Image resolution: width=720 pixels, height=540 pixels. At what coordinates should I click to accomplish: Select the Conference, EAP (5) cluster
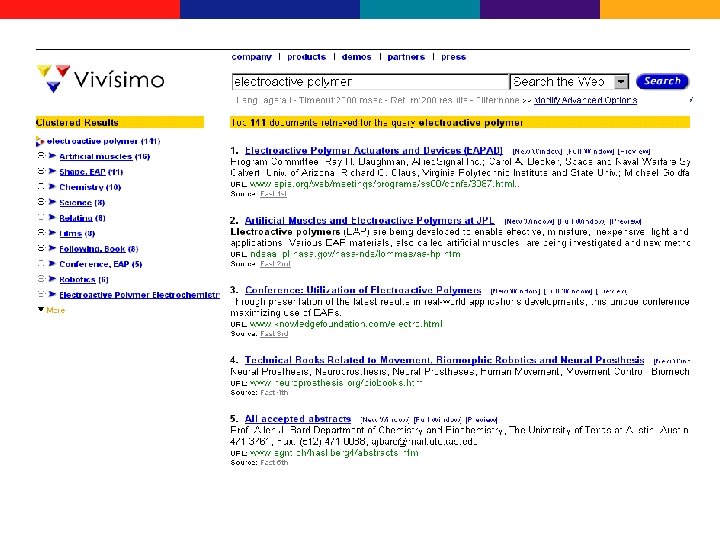pyautogui.click(x=101, y=264)
